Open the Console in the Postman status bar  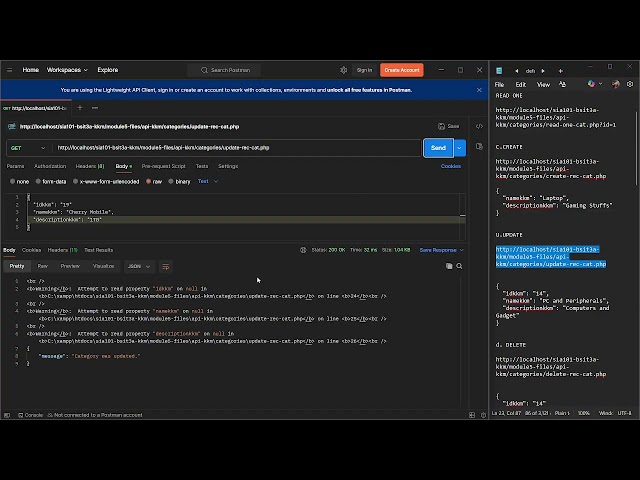(x=30, y=414)
